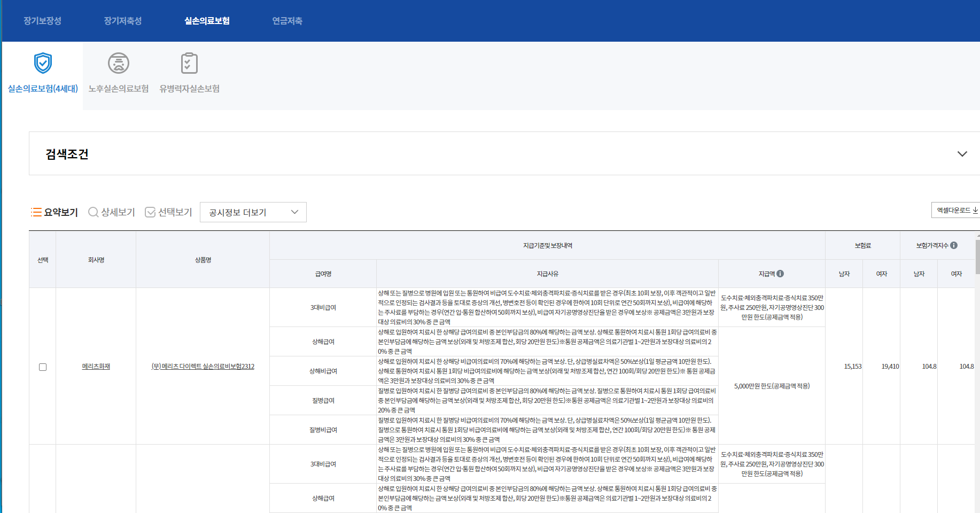The height and width of the screenshot is (513, 980).
Task: Click the table's vertical scrollbar
Action: pyautogui.click(x=977, y=256)
